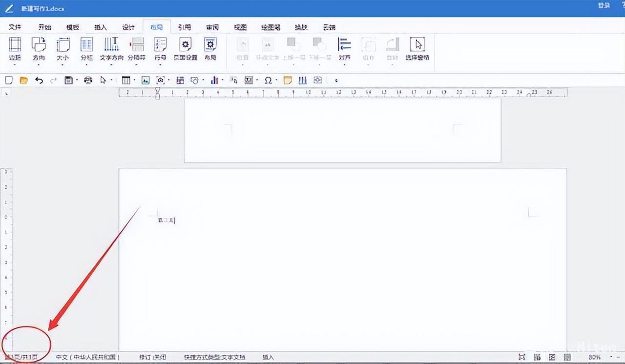This screenshot has height=364, width=625.
Task: Click the redo arrow icon
Action: pos(53,80)
